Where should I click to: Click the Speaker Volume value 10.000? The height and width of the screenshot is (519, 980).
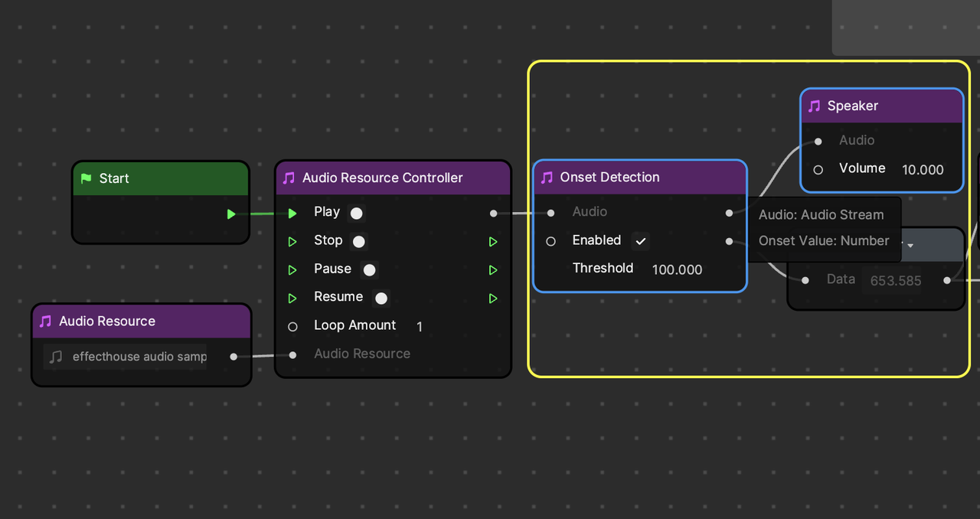[x=923, y=170]
